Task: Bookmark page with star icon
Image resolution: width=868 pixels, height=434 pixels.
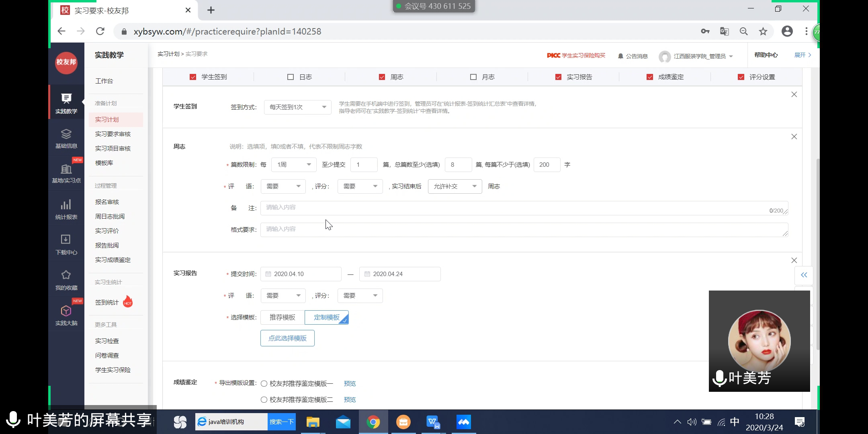Action: [x=763, y=31]
